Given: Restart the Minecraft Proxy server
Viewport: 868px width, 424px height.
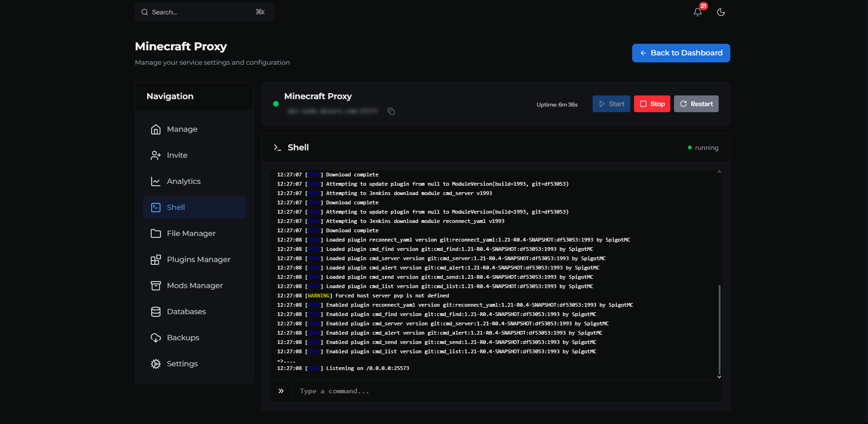Looking at the screenshot, I should [696, 104].
